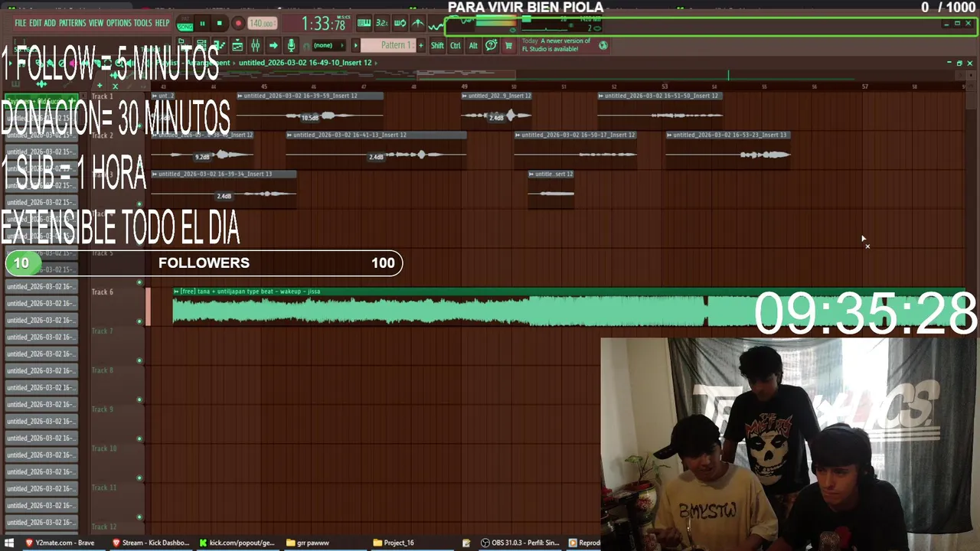Toggle the Shift modifier button
980x551 pixels.
[x=437, y=45]
